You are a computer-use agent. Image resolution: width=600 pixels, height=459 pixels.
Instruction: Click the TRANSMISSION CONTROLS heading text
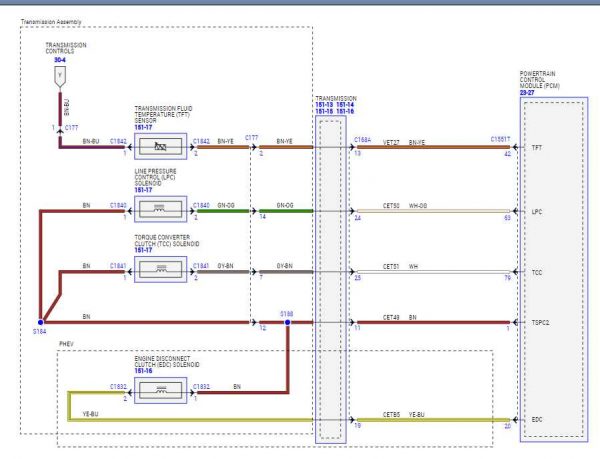(x=66, y=48)
